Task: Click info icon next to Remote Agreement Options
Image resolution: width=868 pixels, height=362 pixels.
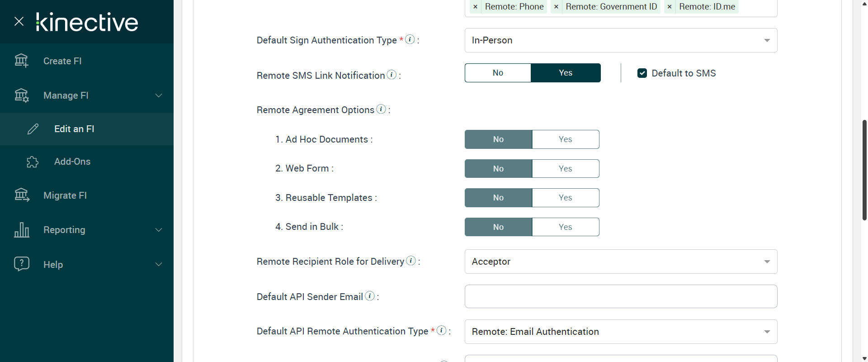Action: pyautogui.click(x=381, y=109)
